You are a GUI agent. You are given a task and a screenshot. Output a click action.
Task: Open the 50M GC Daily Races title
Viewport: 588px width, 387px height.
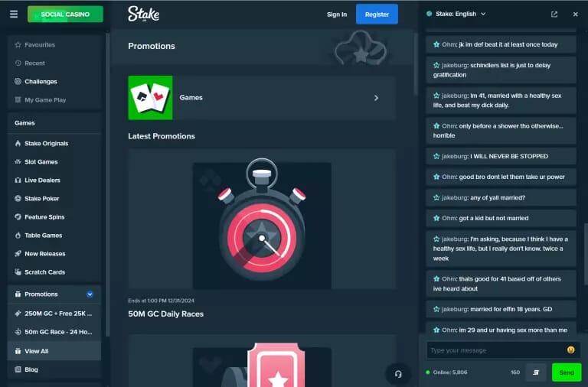[x=165, y=314]
